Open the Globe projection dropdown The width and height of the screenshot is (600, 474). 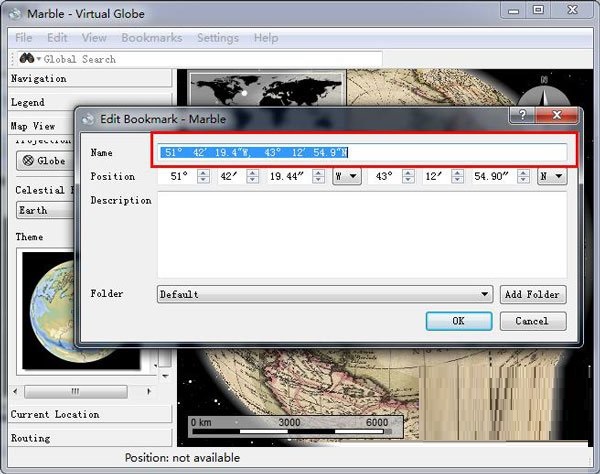[x=45, y=161]
